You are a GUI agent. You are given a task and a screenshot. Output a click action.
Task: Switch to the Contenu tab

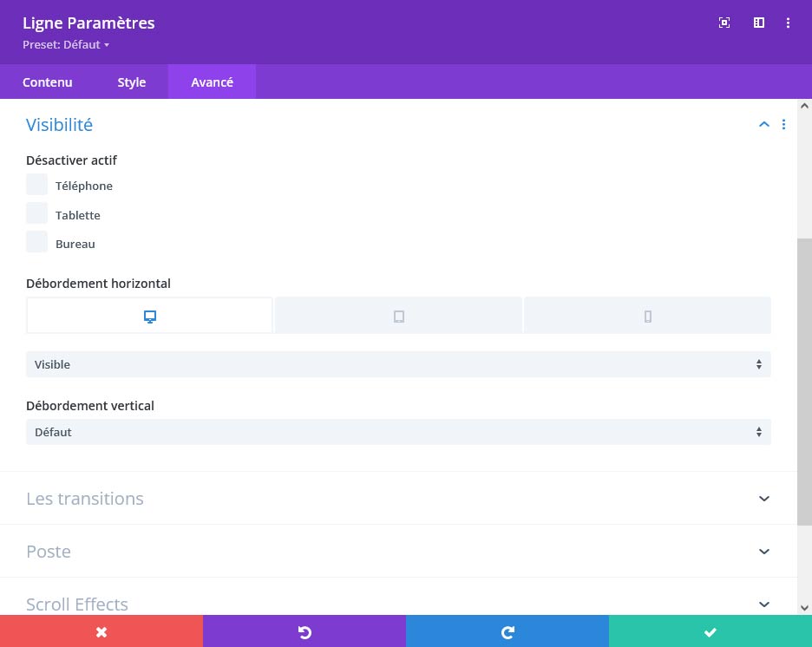[x=47, y=82]
